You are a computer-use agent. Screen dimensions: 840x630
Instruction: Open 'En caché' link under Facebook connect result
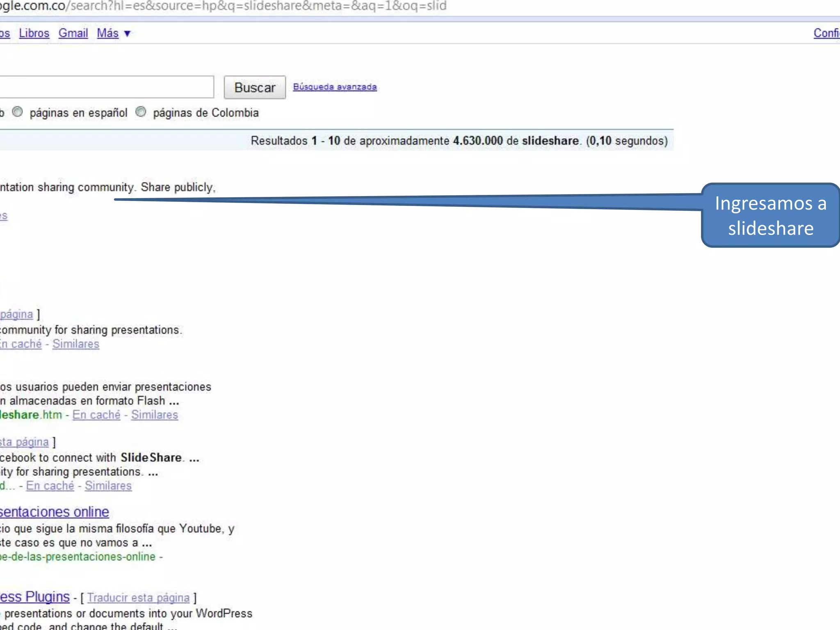pyautogui.click(x=50, y=486)
